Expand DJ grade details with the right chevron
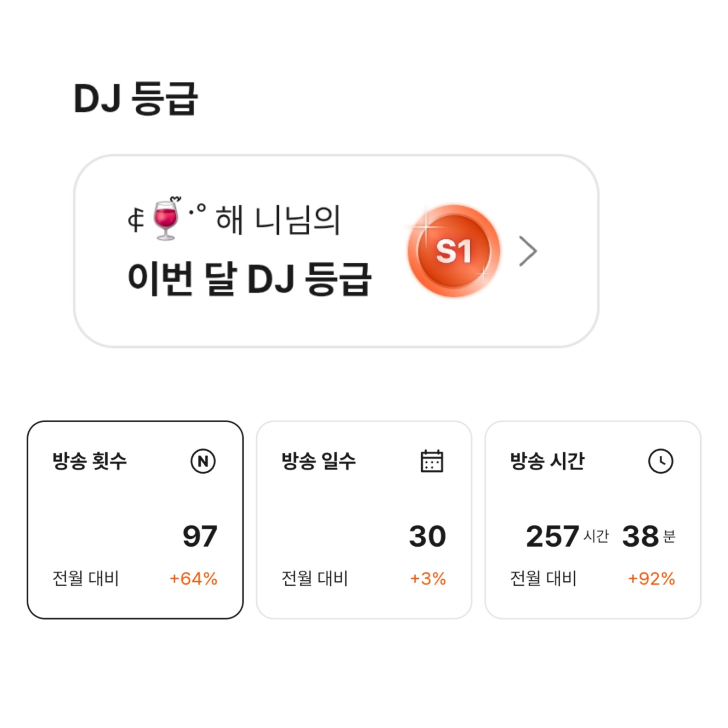The height and width of the screenshot is (728, 728). tap(528, 251)
